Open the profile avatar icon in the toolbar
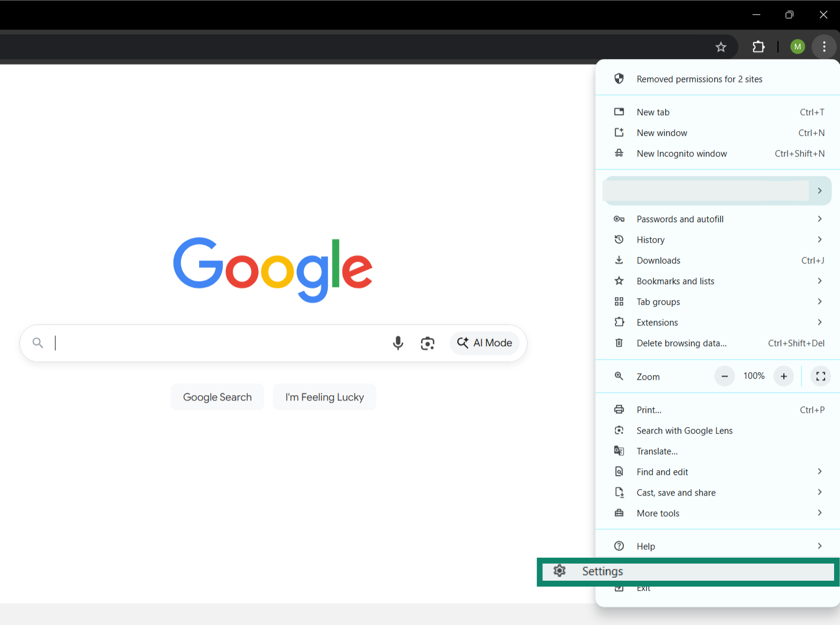Screen dimensions: 840x625 (x=797, y=46)
